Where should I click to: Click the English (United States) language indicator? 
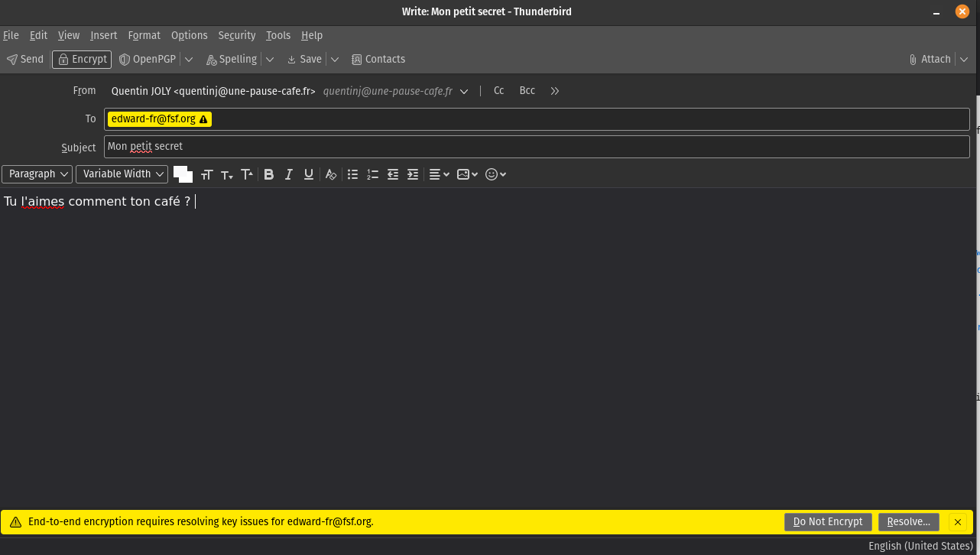coord(920,546)
